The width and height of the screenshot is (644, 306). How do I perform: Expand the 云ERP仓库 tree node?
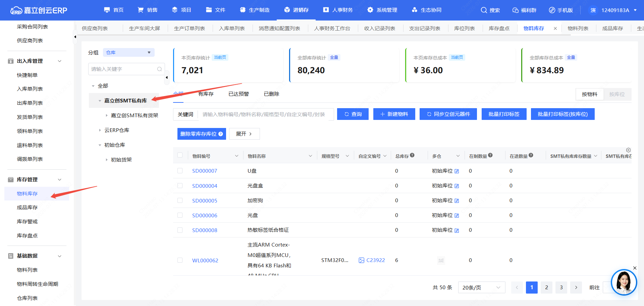(x=100, y=130)
